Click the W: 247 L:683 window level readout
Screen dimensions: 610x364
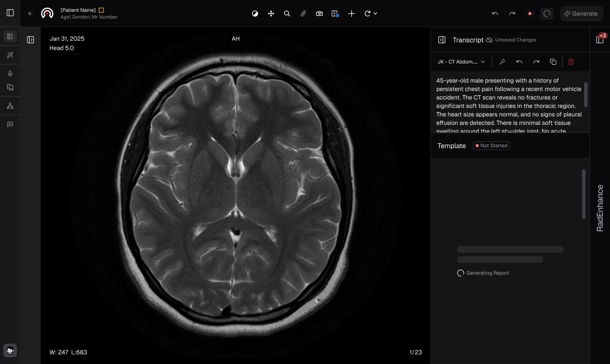pos(68,352)
